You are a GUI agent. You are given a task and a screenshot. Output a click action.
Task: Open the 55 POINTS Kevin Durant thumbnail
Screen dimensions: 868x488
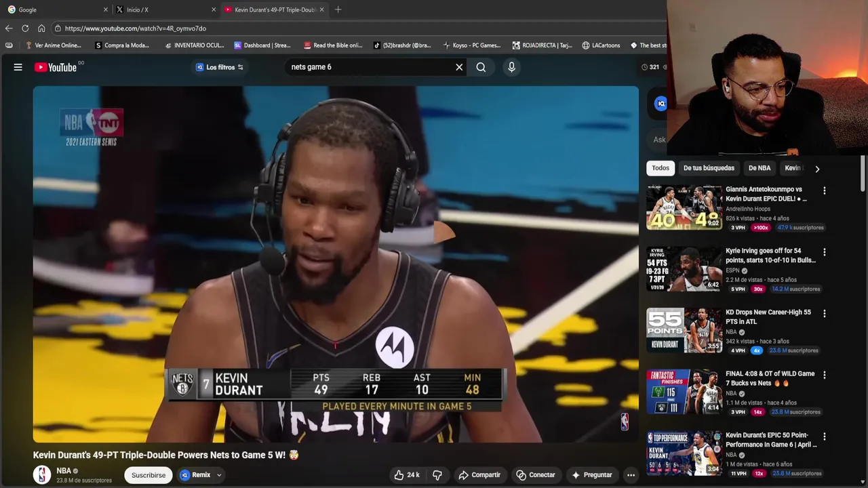(x=684, y=330)
